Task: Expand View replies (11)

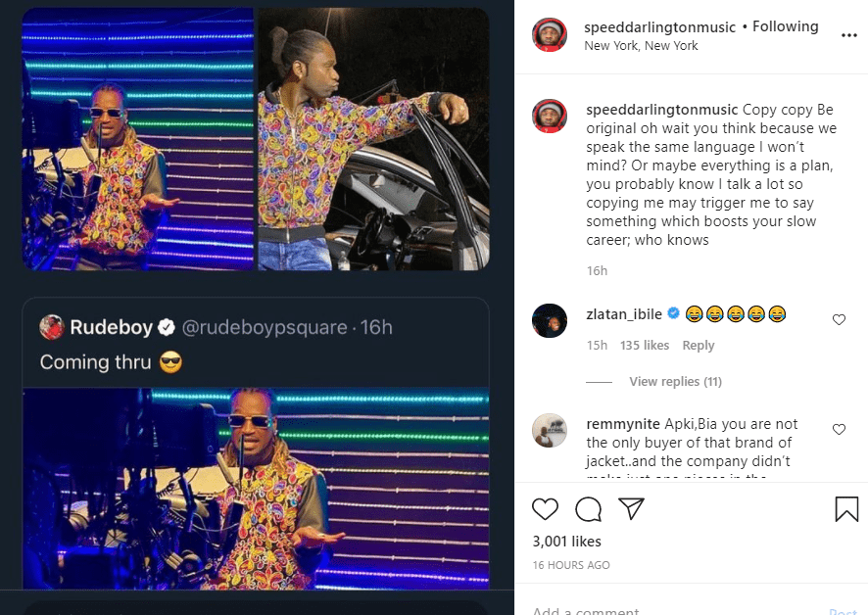Action: (675, 381)
